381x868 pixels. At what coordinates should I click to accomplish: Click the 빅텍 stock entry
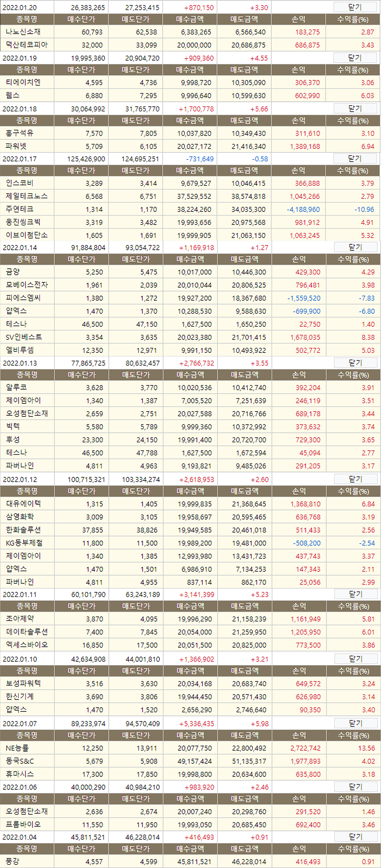pos(13,426)
